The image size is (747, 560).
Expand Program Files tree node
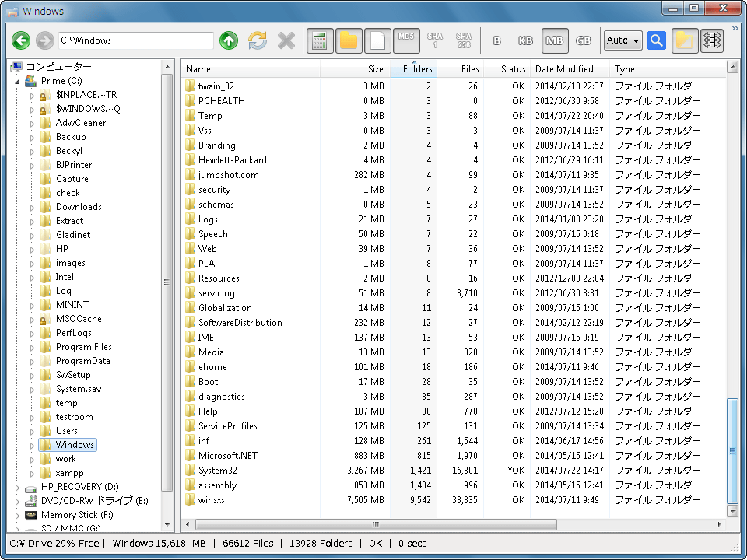[x=33, y=348]
